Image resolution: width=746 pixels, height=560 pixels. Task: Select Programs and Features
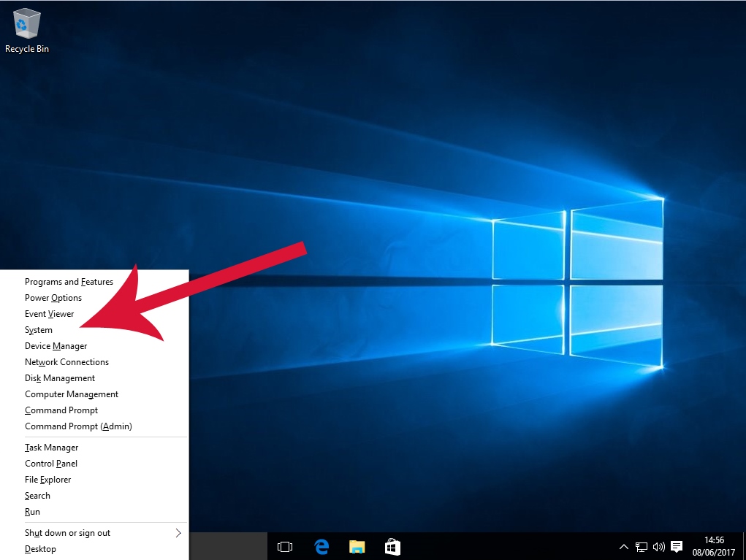click(x=69, y=281)
